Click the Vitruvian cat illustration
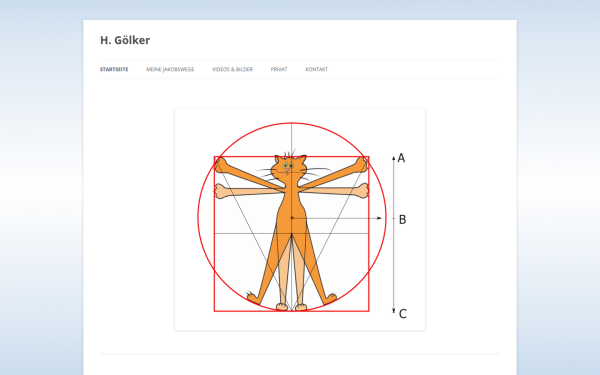This screenshot has height=375, width=600. point(300,219)
